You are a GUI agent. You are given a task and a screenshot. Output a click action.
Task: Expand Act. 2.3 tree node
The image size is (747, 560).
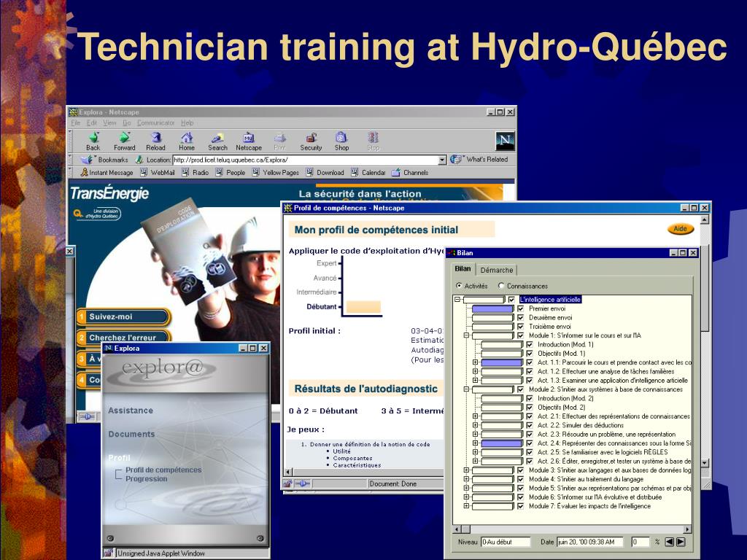[x=476, y=435]
